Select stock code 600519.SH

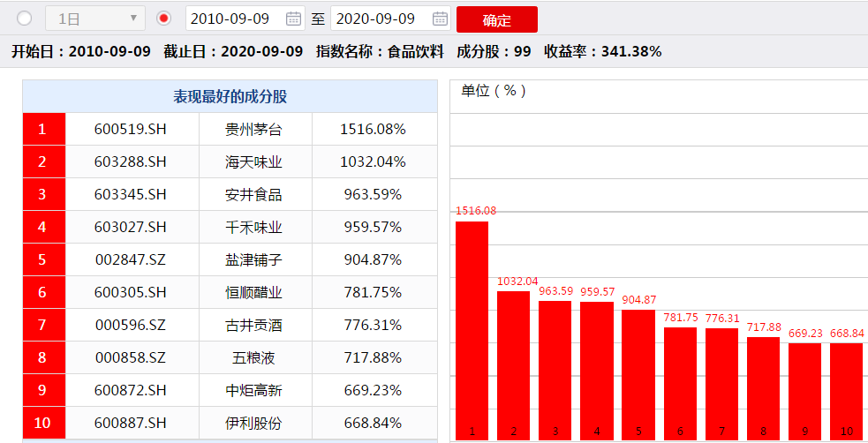[130, 129]
